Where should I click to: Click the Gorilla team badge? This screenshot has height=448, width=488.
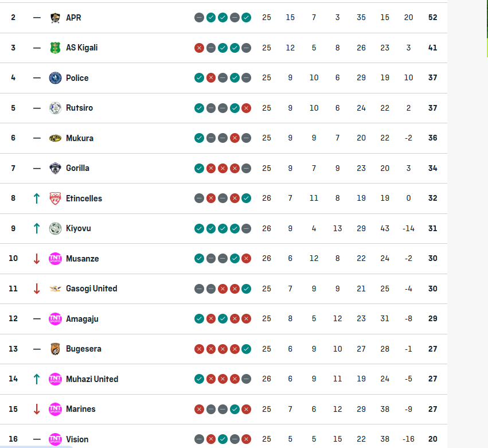(55, 168)
